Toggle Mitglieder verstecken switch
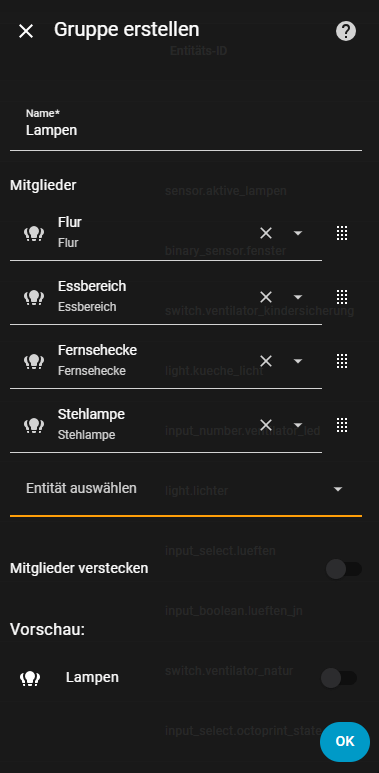The image size is (379, 773). tap(344, 569)
